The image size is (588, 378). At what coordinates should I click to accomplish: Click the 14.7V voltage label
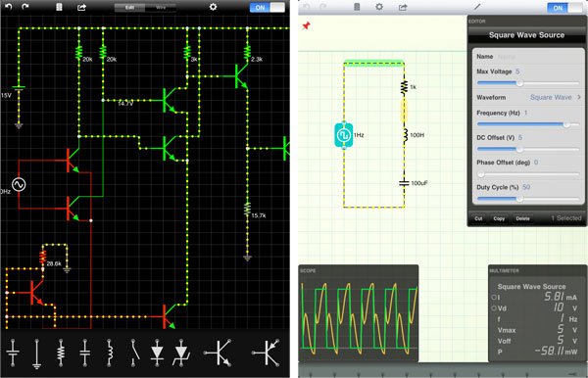coord(125,104)
